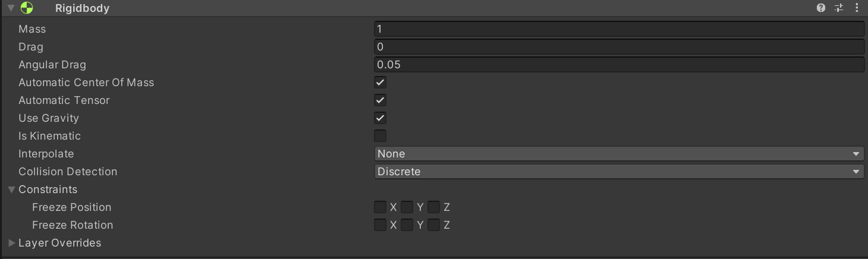Freeze Rotation on X axis
The height and width of the screenshot is (259, 868).
click(380, 225)
